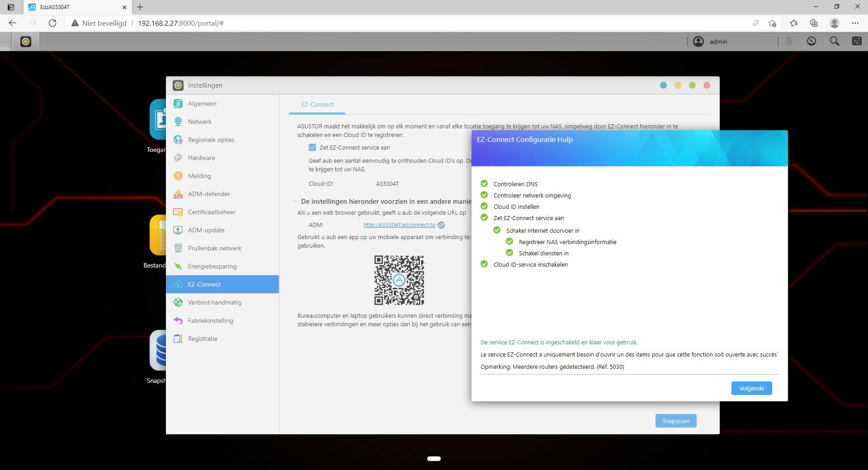Open the AS5304T.ezconnect.to link
Image resolution: width=868 pixels, height=470 pixels.
[x=399, y=225]
